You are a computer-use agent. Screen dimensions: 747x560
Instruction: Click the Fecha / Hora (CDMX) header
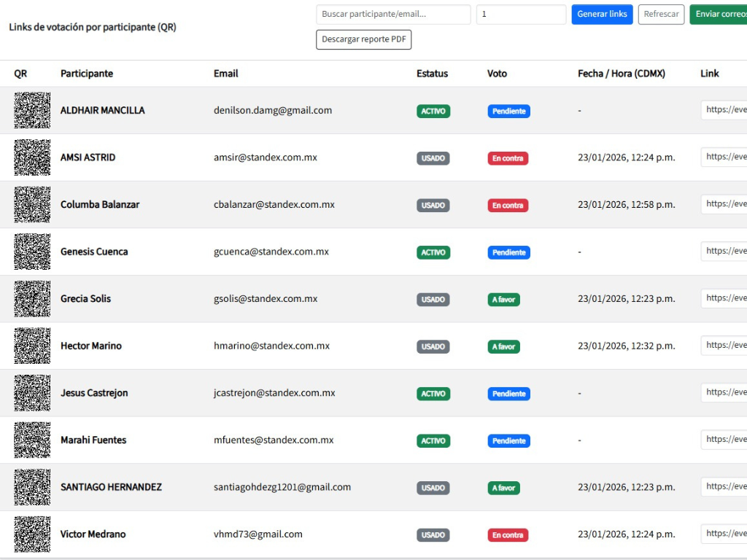point(621,74)
